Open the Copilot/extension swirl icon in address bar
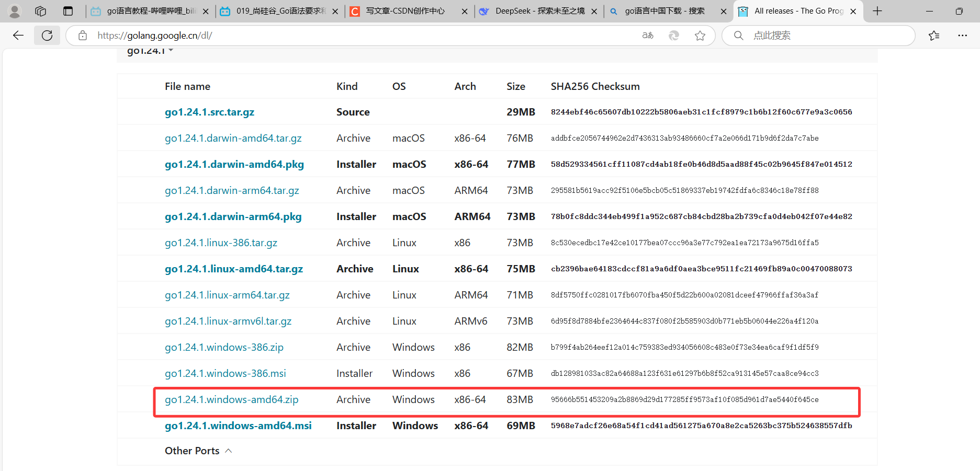The width and height of the screenshot is (980, 471). (x=674, y=36)
